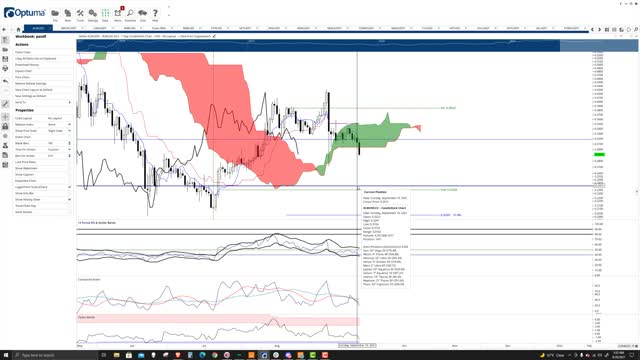Screen dimensions: 640x360
Task: Click the undo arrow in left sidebar
Action: (5, 82)
